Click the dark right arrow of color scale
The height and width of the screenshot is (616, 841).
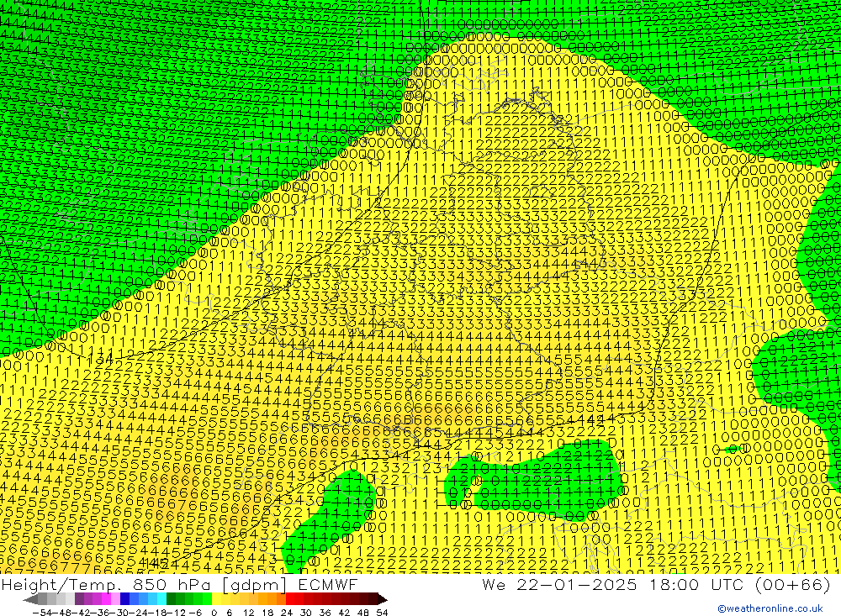tap(383, 599)
